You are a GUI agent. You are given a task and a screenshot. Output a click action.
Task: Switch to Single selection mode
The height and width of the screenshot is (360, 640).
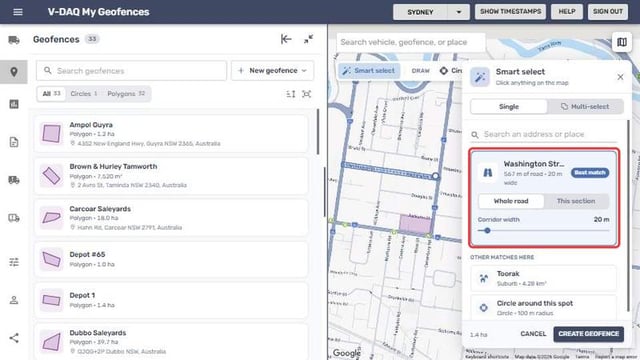point(509,107)
